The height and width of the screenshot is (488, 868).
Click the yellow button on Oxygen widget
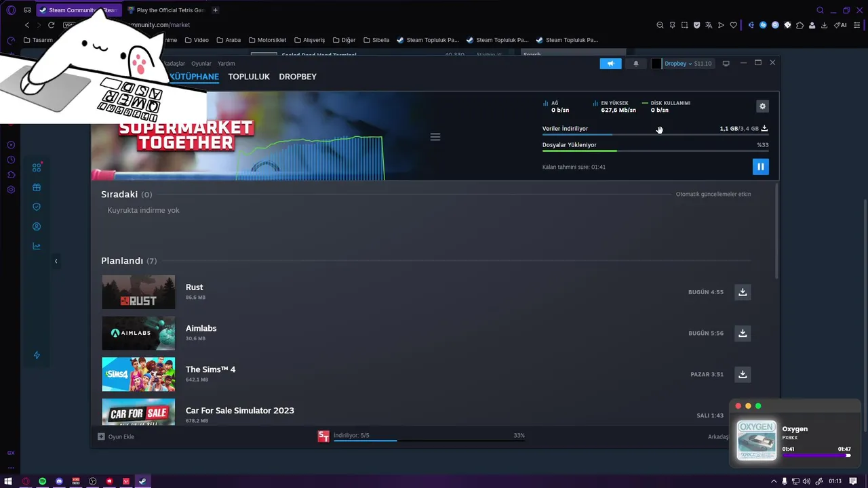click(748, 406)
